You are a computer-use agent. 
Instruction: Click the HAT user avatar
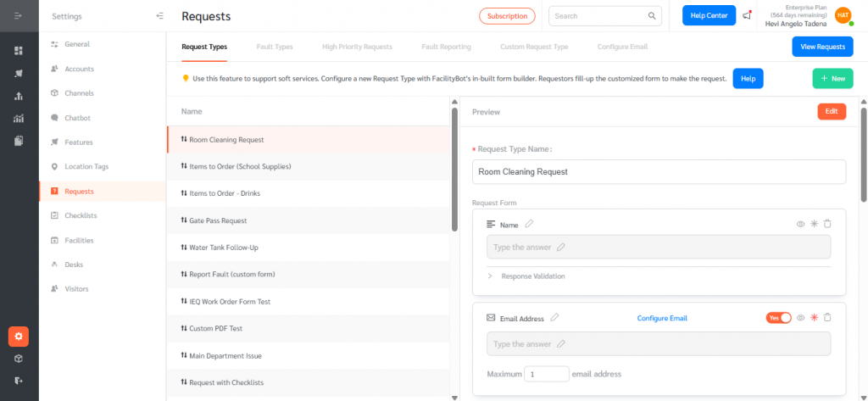[843, 15]
